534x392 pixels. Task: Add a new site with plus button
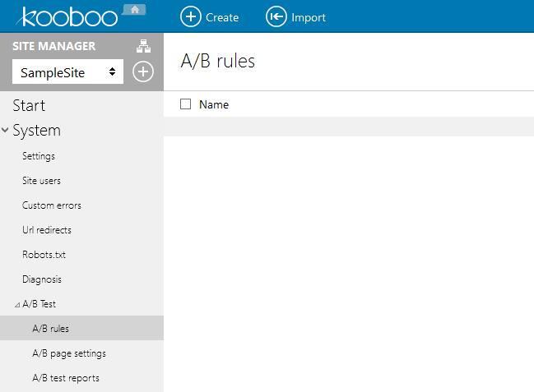pyautogui.click(x=143, y=71)
